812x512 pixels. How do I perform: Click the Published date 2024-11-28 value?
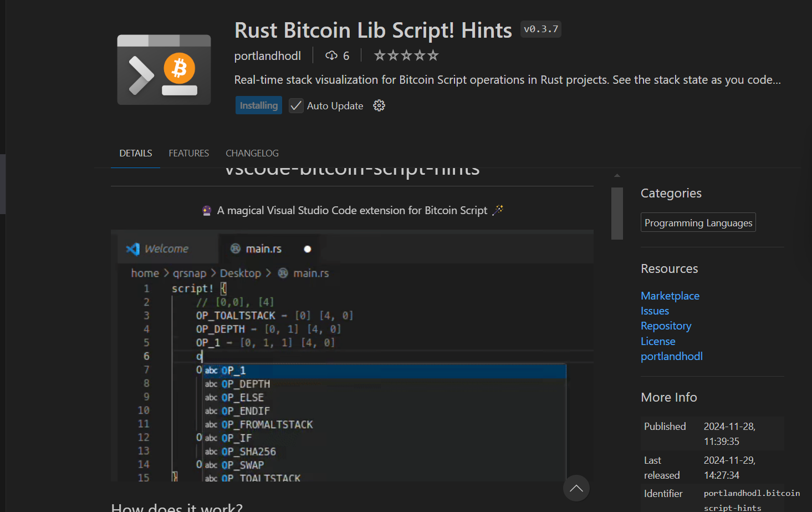pos(729,434)
